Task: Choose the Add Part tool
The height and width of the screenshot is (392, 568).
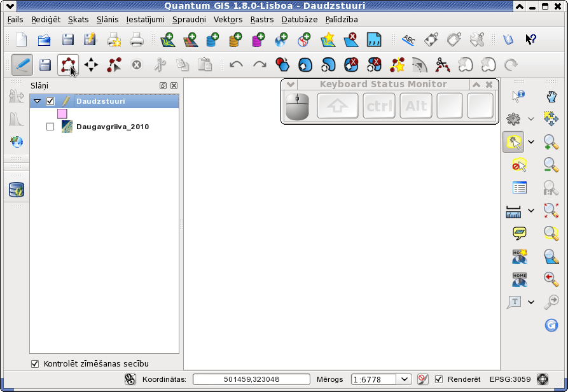Action: pos(328,65)
